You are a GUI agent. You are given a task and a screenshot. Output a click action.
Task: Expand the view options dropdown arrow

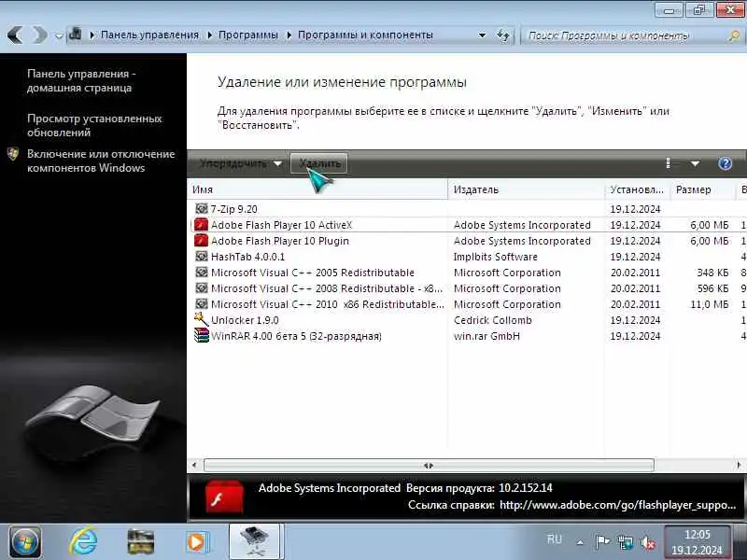pos(695,163)
